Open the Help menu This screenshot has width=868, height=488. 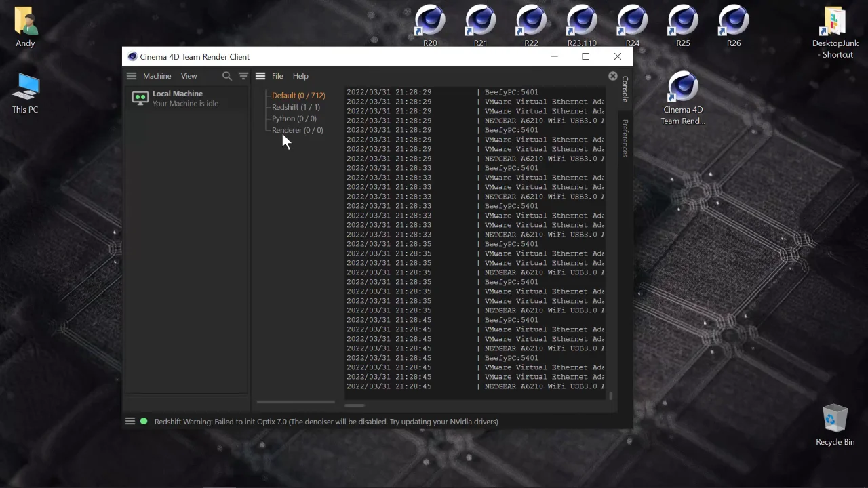pyautogui.click(x=300, y=76)
